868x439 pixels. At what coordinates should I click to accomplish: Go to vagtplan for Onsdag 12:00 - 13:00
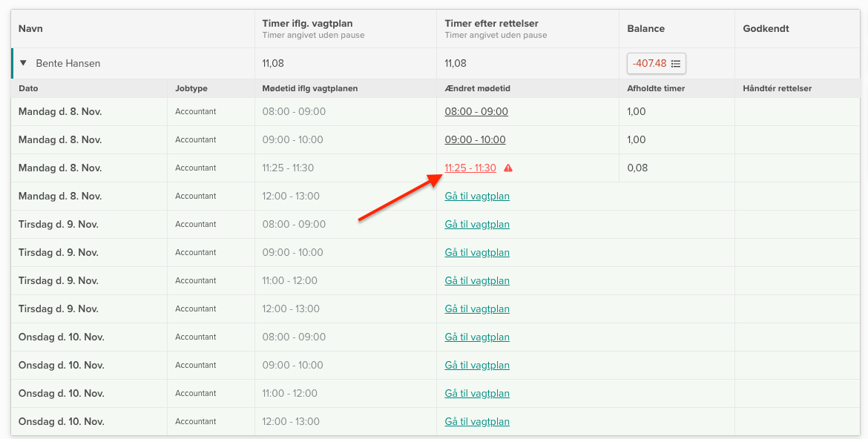coord(477,421)
